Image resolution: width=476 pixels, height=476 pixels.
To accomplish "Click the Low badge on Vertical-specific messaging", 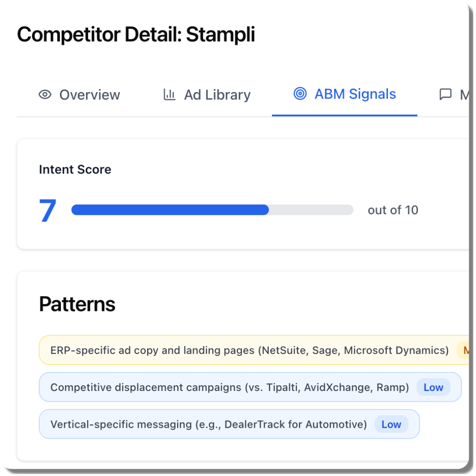I will point(391,425).
